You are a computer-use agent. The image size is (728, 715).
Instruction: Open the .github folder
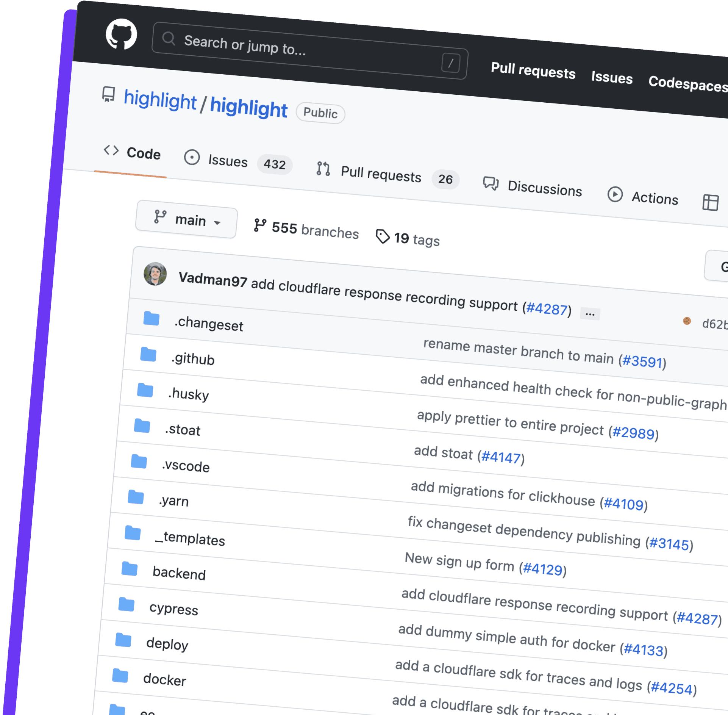(193, 358)
